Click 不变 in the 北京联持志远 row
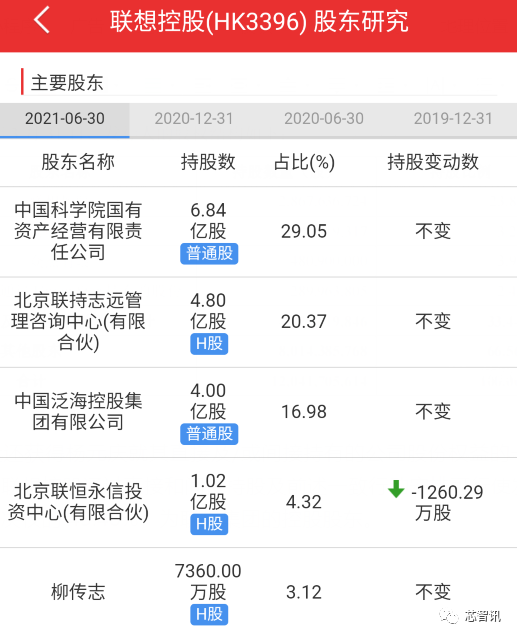 [433, 321]
